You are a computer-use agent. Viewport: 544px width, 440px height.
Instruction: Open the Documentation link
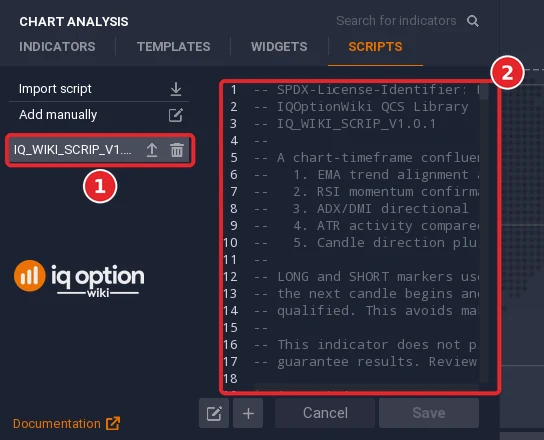coord(57,424)
